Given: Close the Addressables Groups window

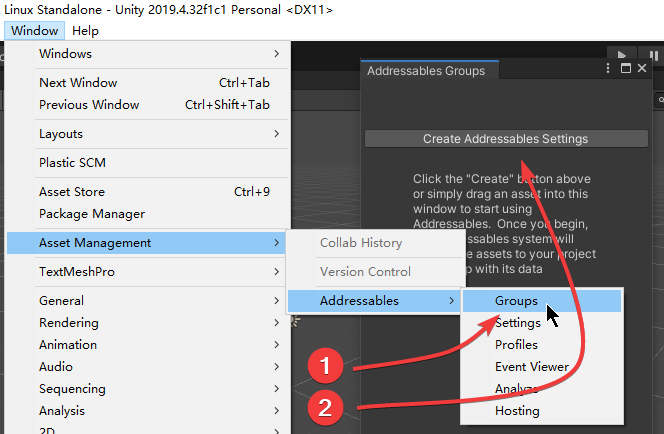Looking at the screenshot, I should 642,68.
